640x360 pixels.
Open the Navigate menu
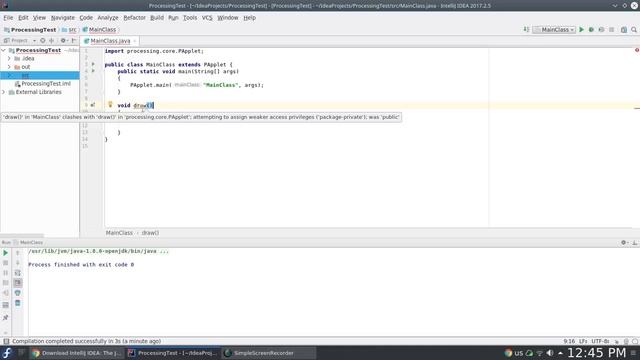point(62,18)
